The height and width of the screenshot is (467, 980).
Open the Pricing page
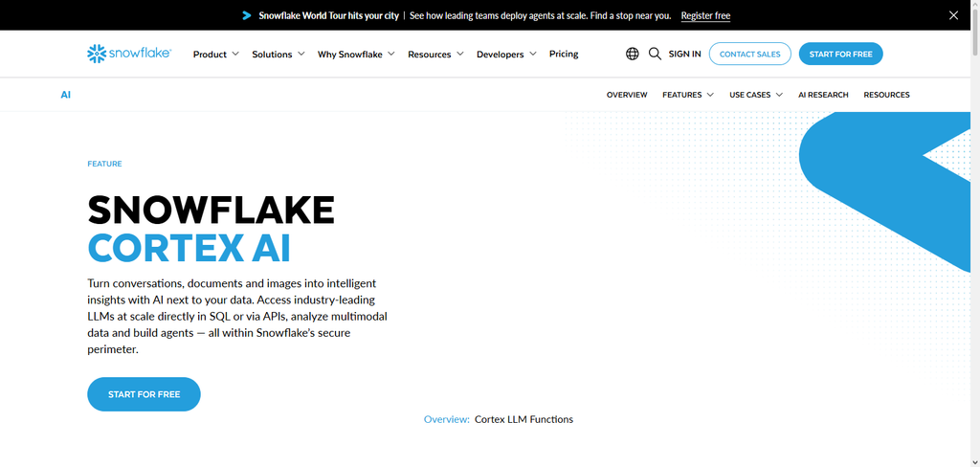pyautogui.click(x=564, y=54)
